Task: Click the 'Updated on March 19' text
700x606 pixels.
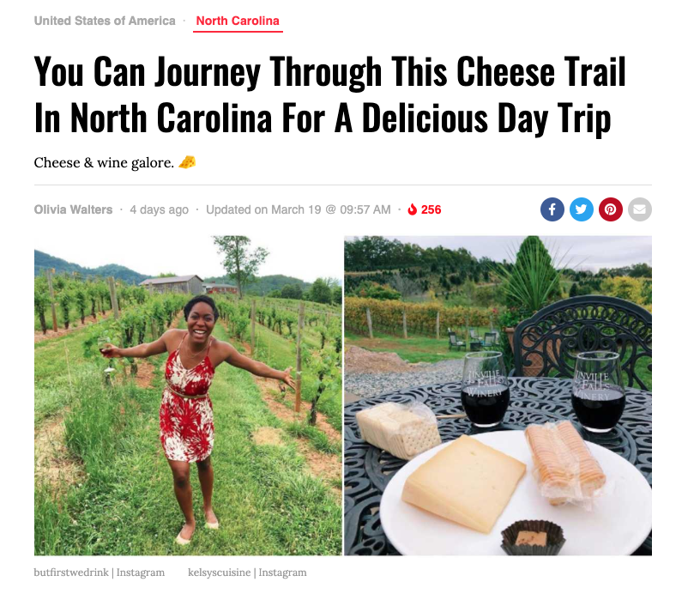Action: click(x=298, y=209)
